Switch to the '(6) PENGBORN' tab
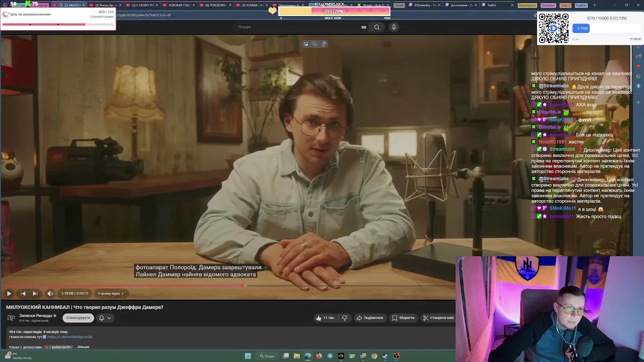 (215, 5)
